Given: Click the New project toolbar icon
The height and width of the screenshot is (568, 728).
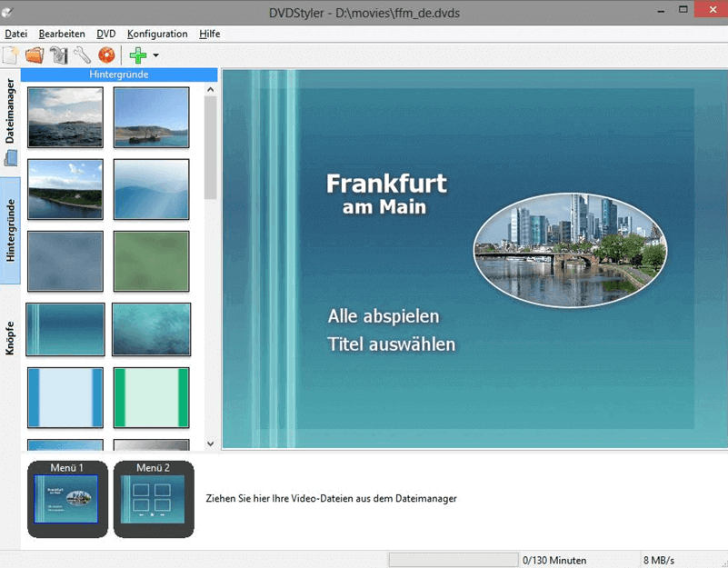Looking at the screenshot, I should pos(10,55).
